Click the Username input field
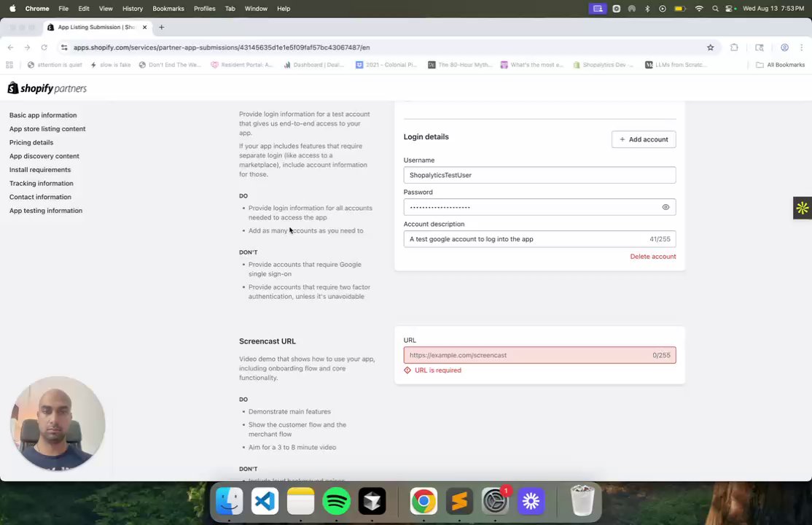Image resolution: width=812 pixels, height=525 pixels. pos(539,175)
